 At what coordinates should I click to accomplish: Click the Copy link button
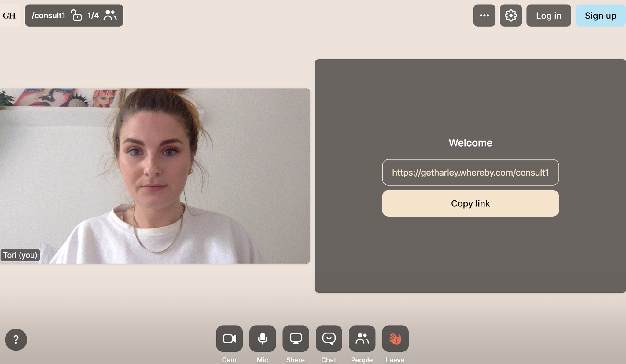tap(470, 203)
